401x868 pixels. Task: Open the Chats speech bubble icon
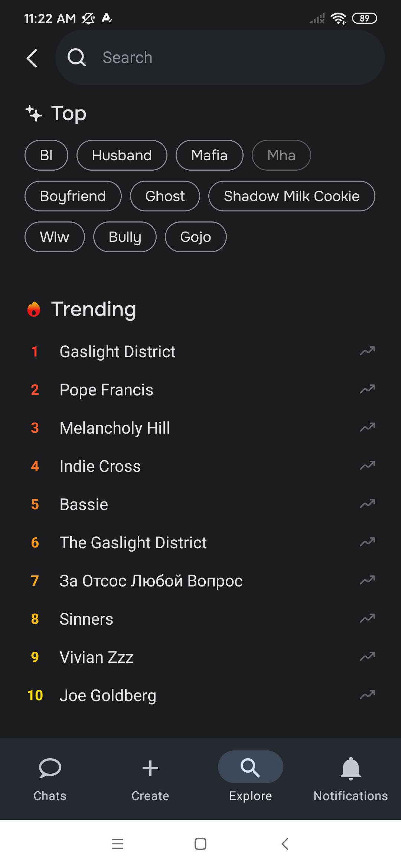(x=50, y=768)
